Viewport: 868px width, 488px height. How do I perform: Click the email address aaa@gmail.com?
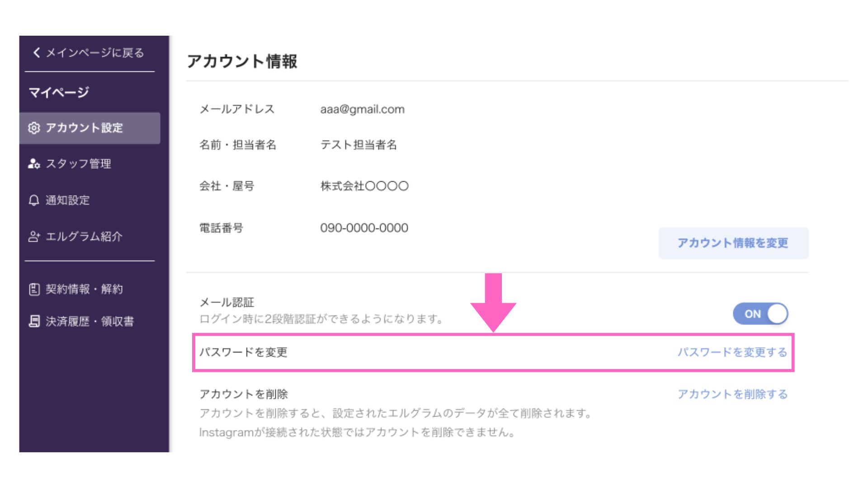(362, 109)
